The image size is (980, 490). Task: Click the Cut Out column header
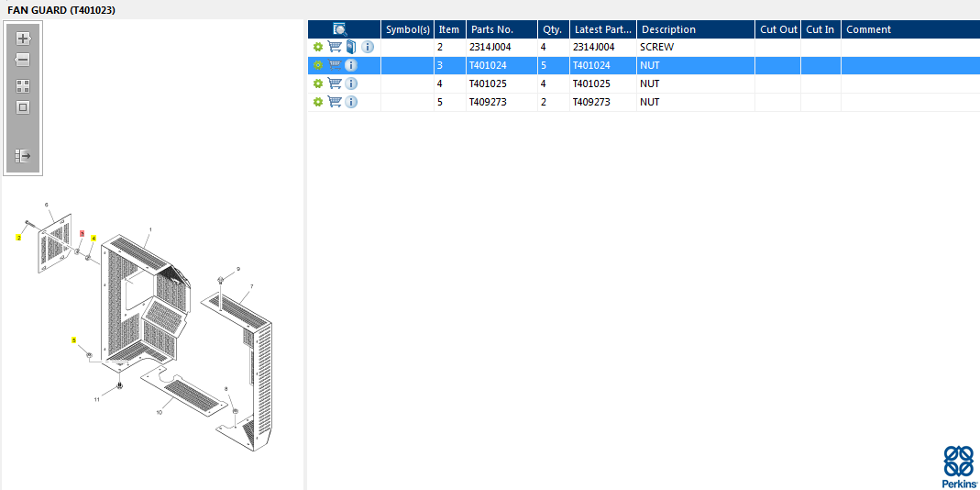pos(778,29)
